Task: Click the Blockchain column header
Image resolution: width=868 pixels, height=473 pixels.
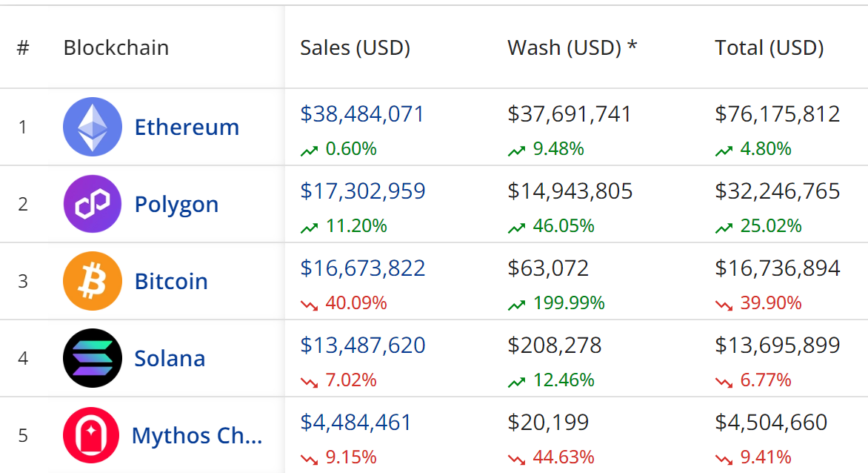Action: pos(116,48)
